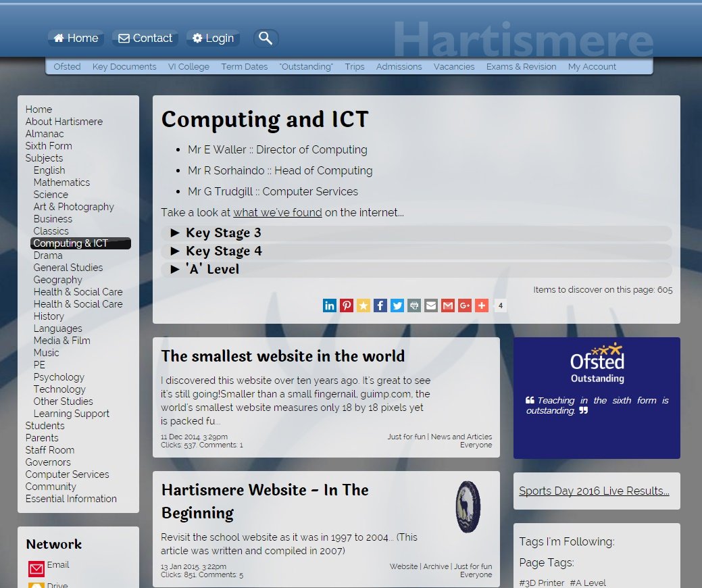Select Exams & Revision from the menu bar
702x588 pixels.
521,67
